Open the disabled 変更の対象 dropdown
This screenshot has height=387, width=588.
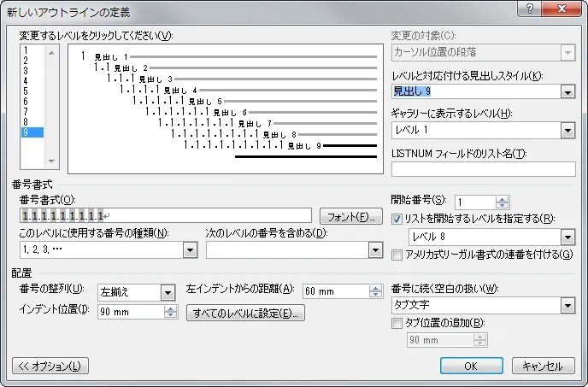click(x=567, y=52)
